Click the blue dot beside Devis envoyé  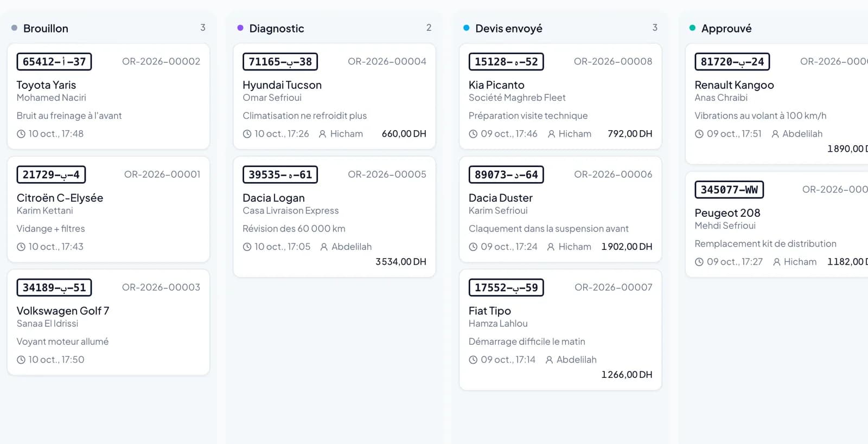[x=466, y=28]
